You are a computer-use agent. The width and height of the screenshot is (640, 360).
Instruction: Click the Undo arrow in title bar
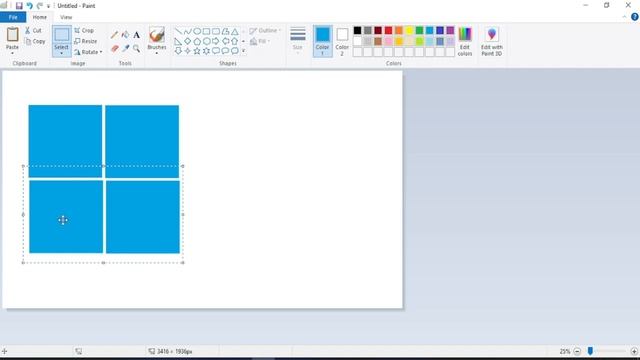29,6
